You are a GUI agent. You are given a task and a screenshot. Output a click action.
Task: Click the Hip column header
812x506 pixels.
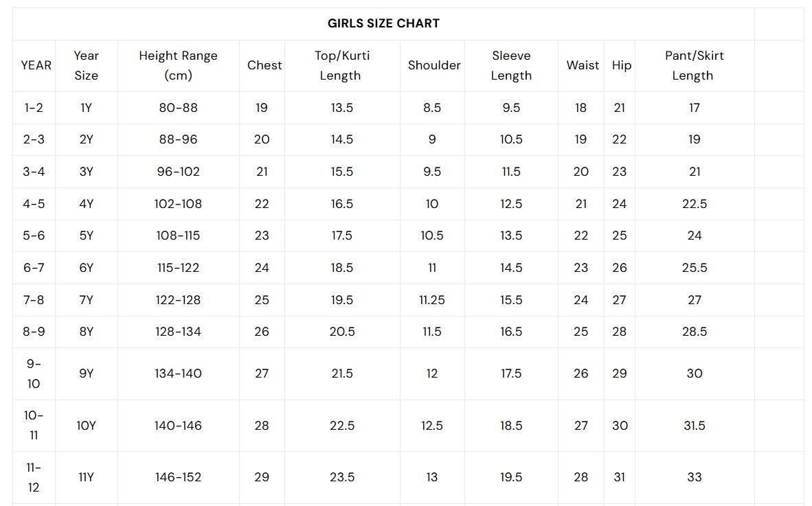622,65
